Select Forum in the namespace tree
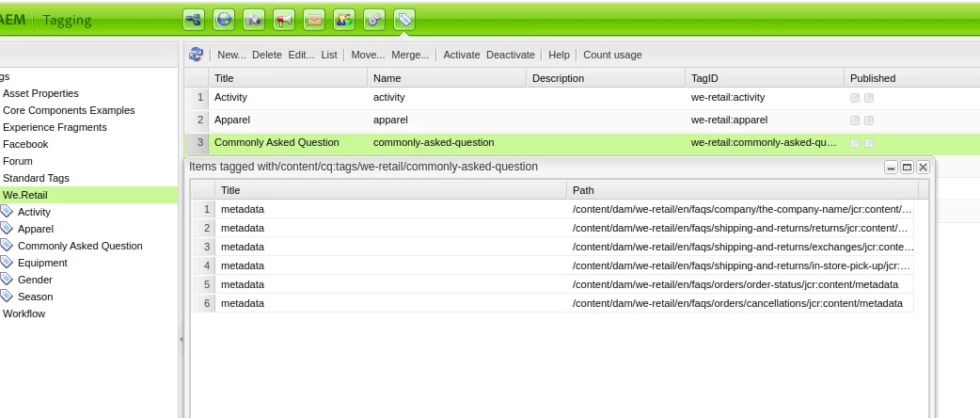 click(18, 161)
